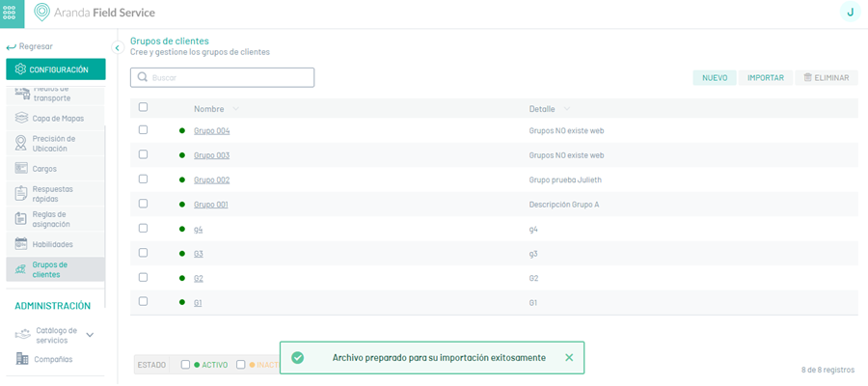
Task: Check the box for Grupo 004
Action: (143, 130)
